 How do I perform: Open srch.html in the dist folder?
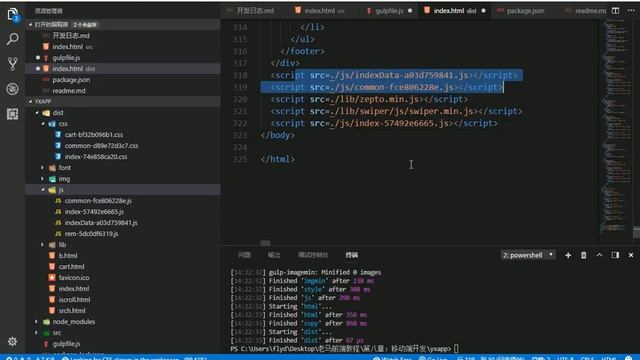[72, 311]
